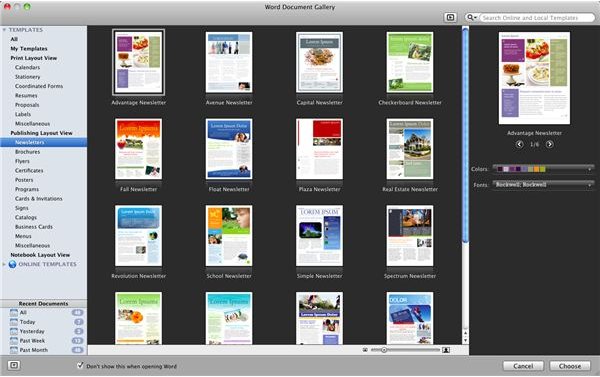600x377 pixels.
Task: Click the next page arrow under preview
Action: tap(549, 144)
